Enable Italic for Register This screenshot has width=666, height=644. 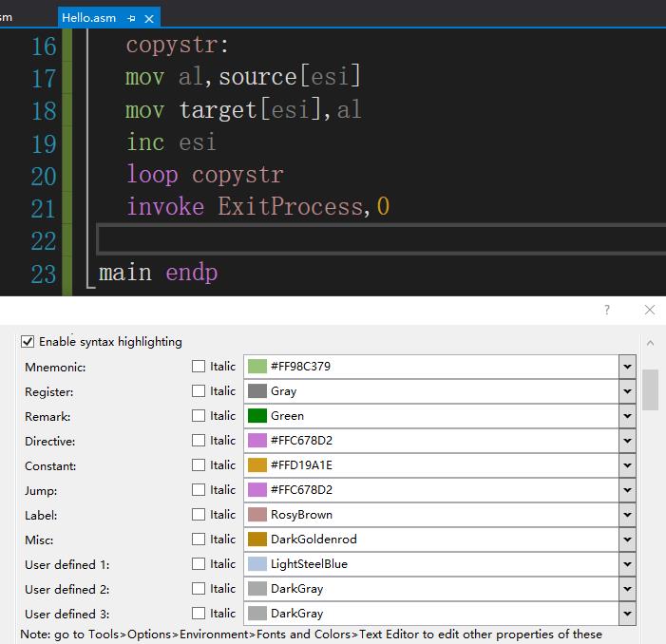point(199,390)
